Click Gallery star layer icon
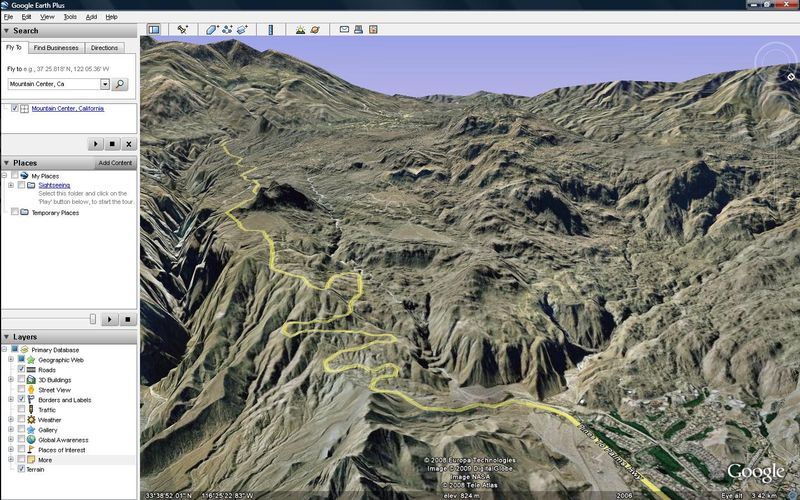The width and height of the screenshot is (800, 500). pos(31,430)
